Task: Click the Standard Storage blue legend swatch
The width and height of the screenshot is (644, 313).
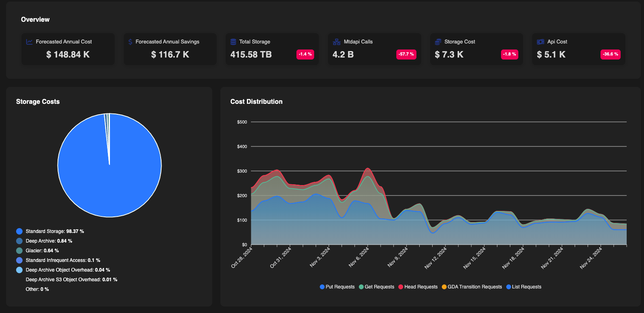Action: click(19, 231)
